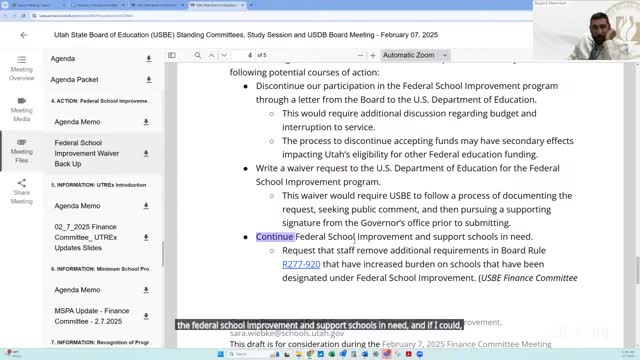Click the document vertical scrollbar thumb
The width and height of the screenshot is (640, 360).
click(637, 270)
